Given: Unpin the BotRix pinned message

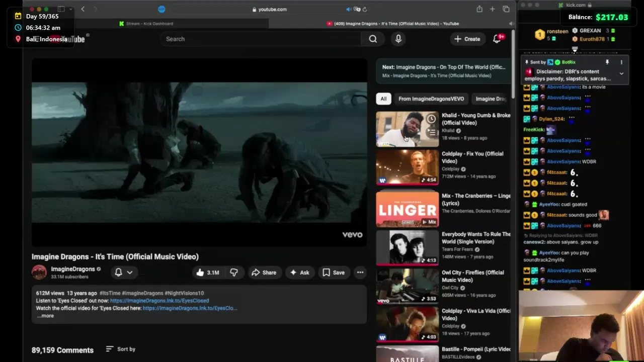Looking at the screenshot, I should (x=607, y=62).
